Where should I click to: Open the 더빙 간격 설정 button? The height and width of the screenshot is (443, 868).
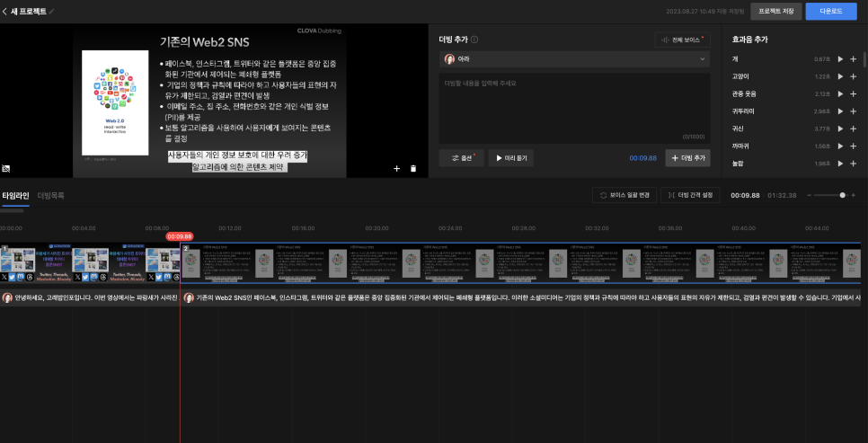[690, 195]
